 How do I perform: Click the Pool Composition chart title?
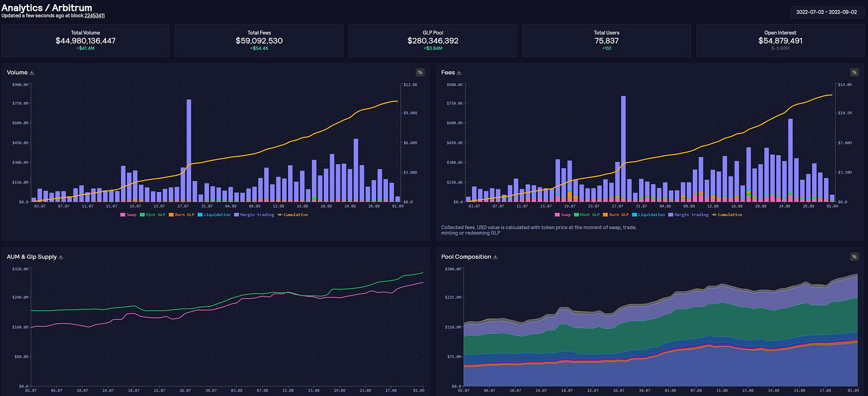point(466,257)
